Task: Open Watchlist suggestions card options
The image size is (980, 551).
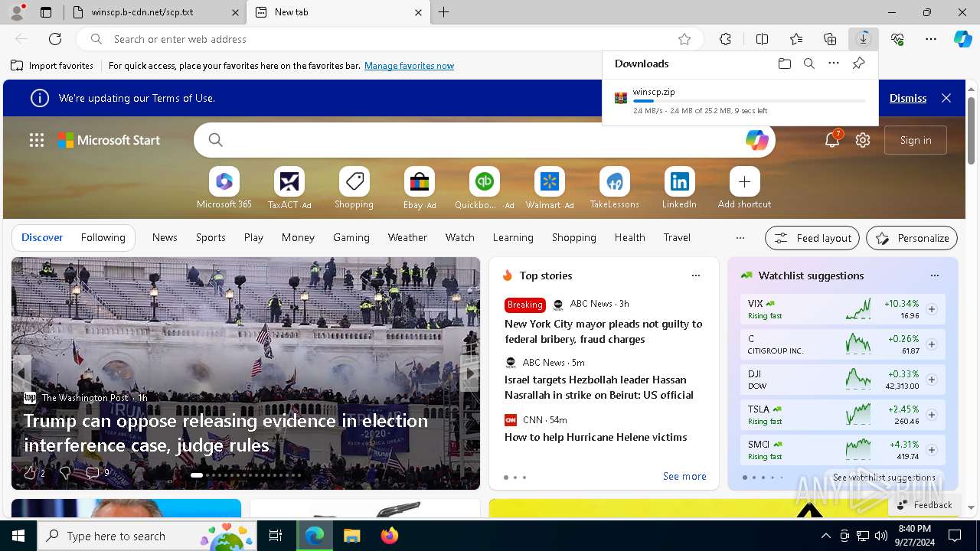Action: click(934, 275)
